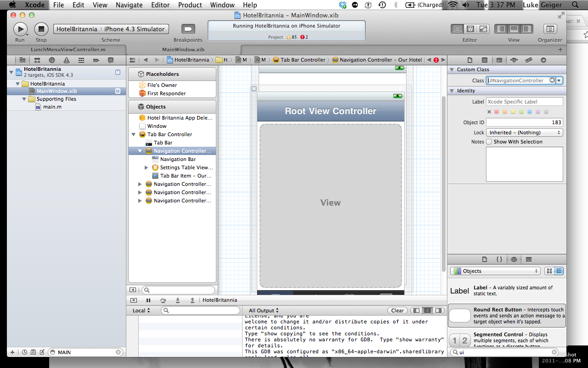The image size is (588, 368).
Task: Show the Symbol navigator
Action: tap(37, 60)
